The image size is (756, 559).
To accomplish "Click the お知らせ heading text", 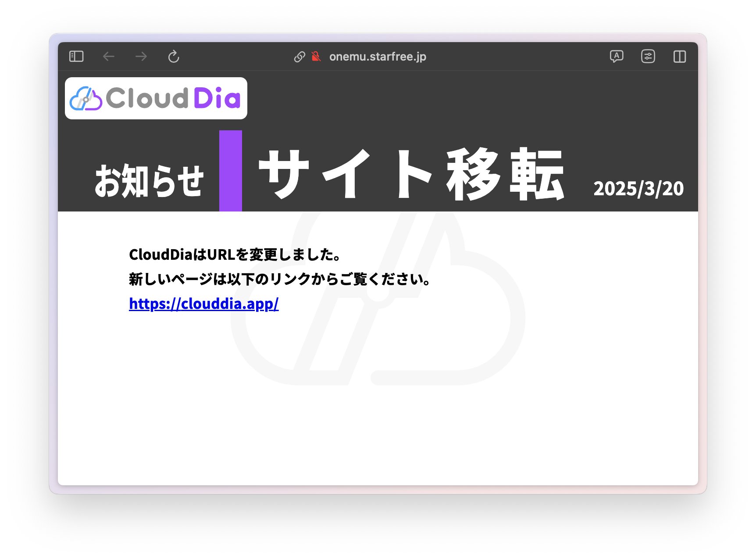I will 150,181.
